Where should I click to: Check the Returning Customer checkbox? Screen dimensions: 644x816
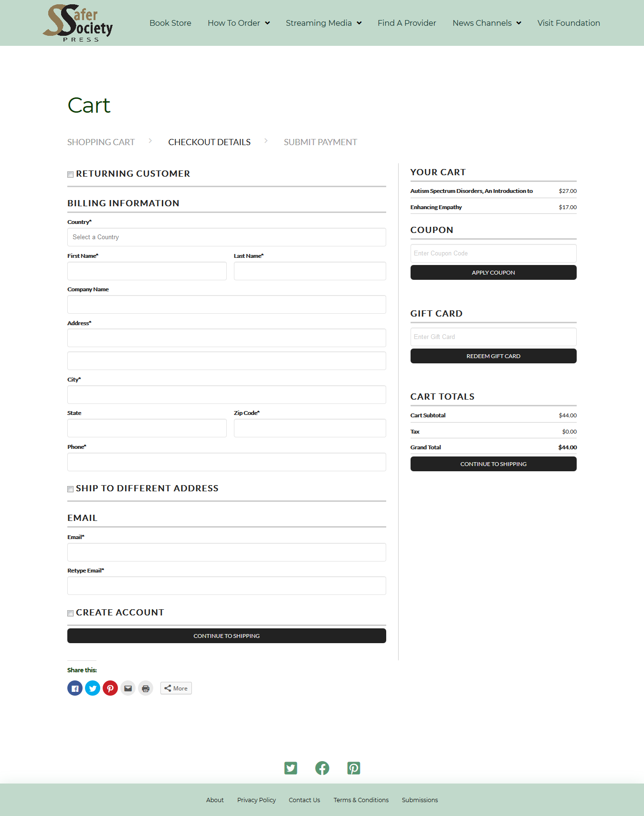coord(71,174)
